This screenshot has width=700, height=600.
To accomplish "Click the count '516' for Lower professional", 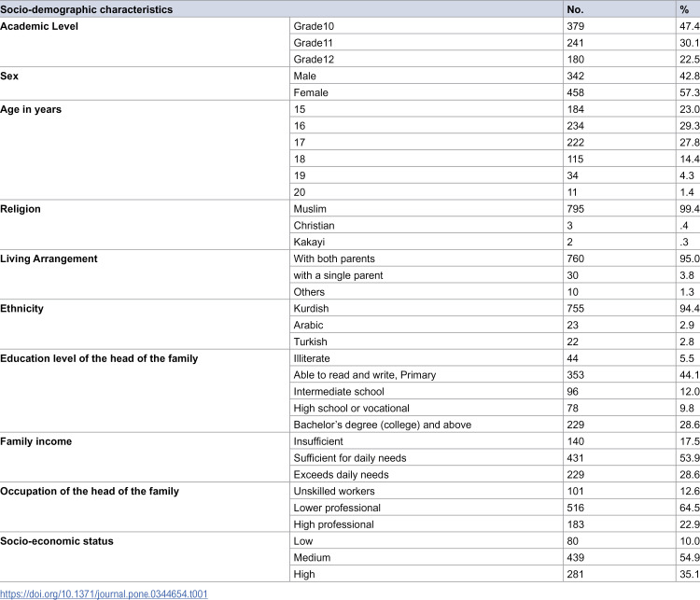I will pos(576,508).
